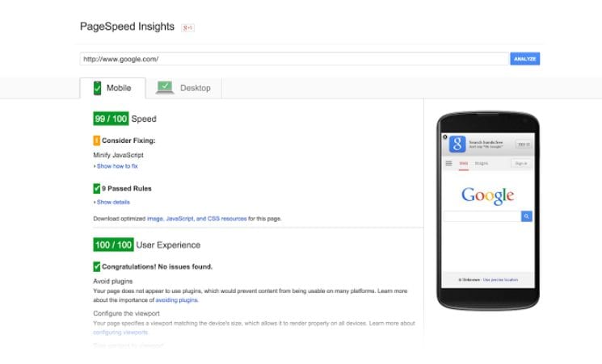Image resolution: width=602 pixels, height=364 pixels.
Task: Click the PageSpeed Insights title
Action: [x=127, y=27]
